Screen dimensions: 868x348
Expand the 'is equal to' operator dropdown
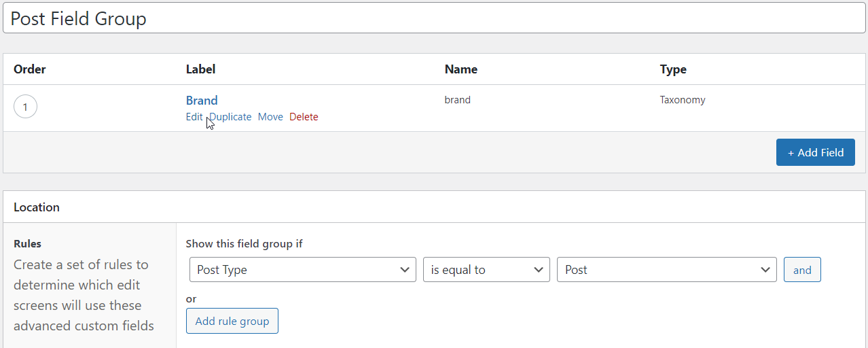point(486,270)
